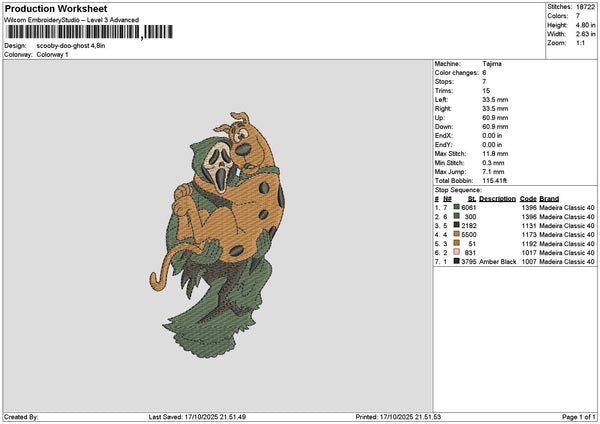The width and height of the screenshot is (600, 424).
Task: Select the Amber Black description
Action: pos(497,262)
